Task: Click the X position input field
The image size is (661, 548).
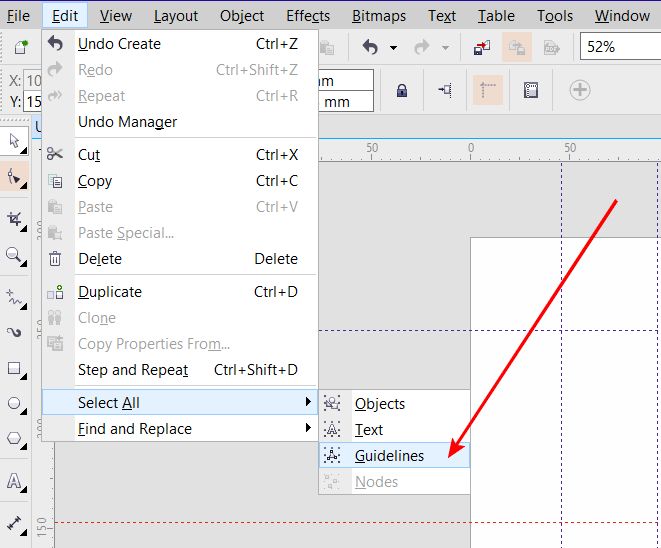Action: click(x=32, y=81)
